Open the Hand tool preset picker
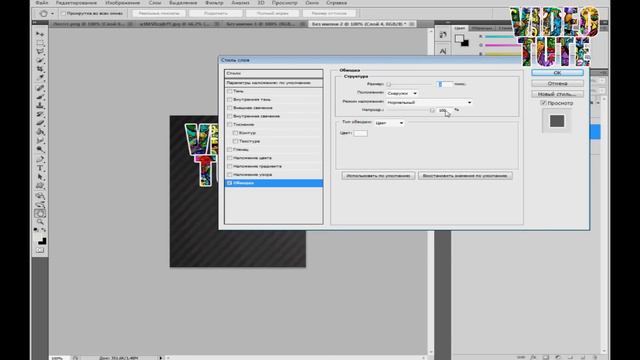This screenshot has width=640, height=360. point(52,13)
